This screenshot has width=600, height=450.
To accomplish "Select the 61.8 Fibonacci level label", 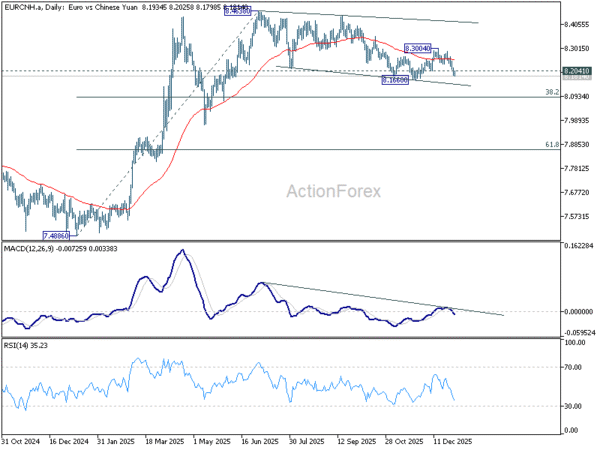I will (552, 145).
